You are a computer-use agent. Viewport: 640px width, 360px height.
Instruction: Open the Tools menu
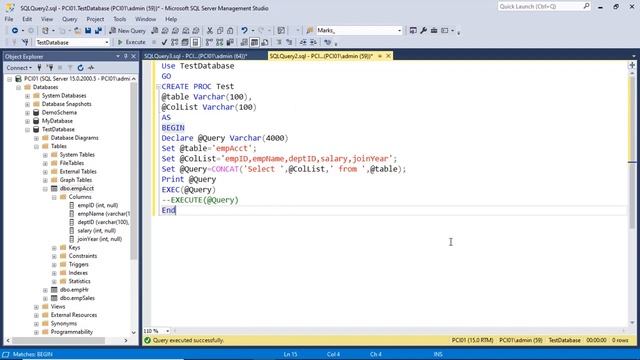pos(120,19)
